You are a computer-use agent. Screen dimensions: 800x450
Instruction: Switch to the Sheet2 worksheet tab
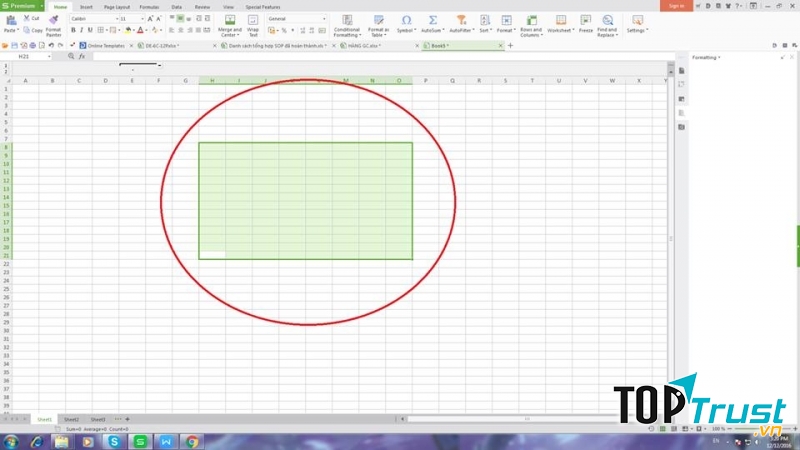coord(72,419)
